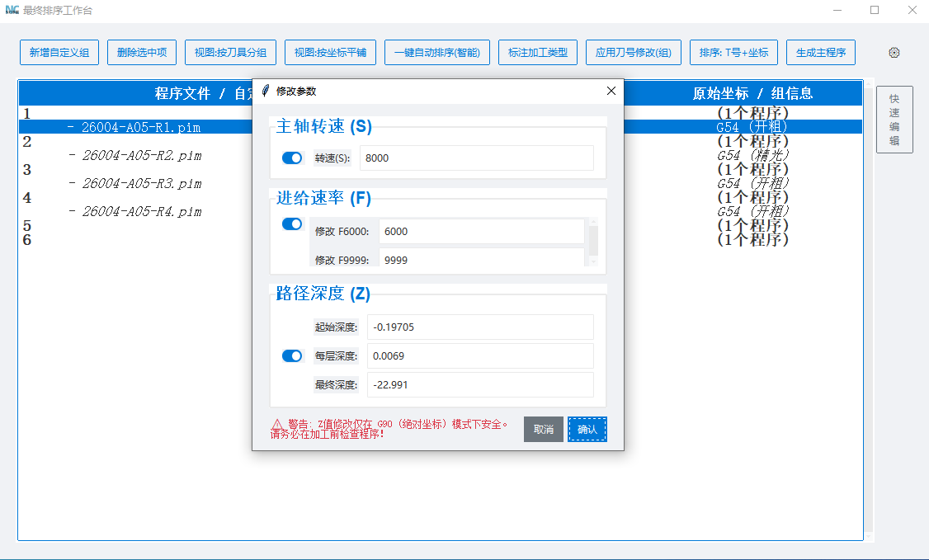
Task: Open the settings gear icon
Action: [894, 52]
